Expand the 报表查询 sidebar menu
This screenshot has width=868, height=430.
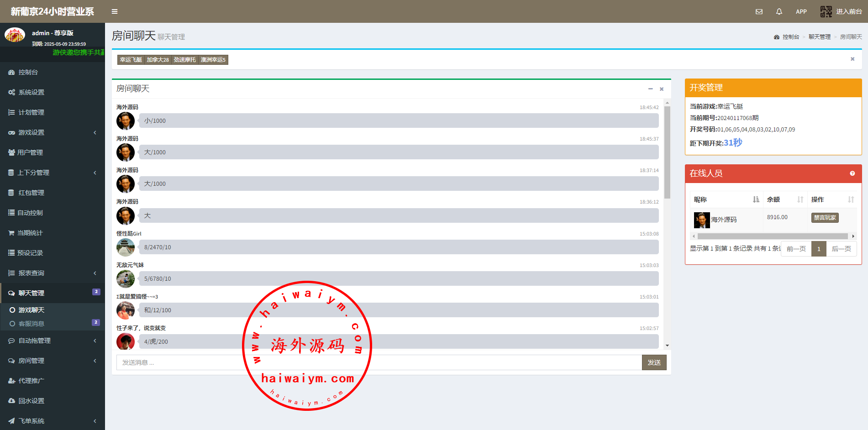pos(31,273)
